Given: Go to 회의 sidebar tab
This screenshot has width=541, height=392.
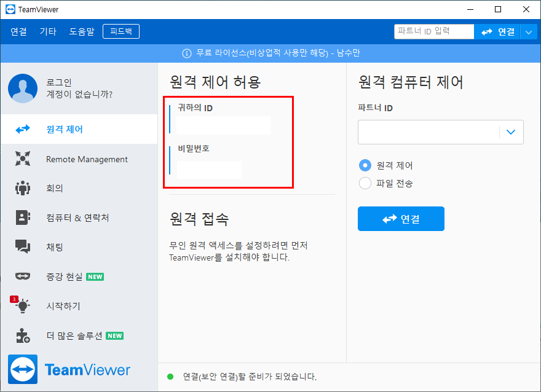Looking at the screenshot, I should 79,188.
